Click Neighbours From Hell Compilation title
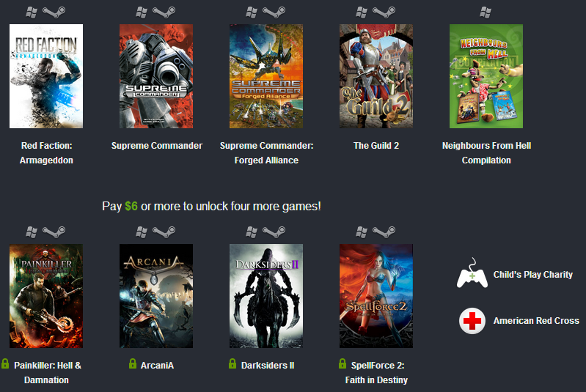 click(486, 152)
